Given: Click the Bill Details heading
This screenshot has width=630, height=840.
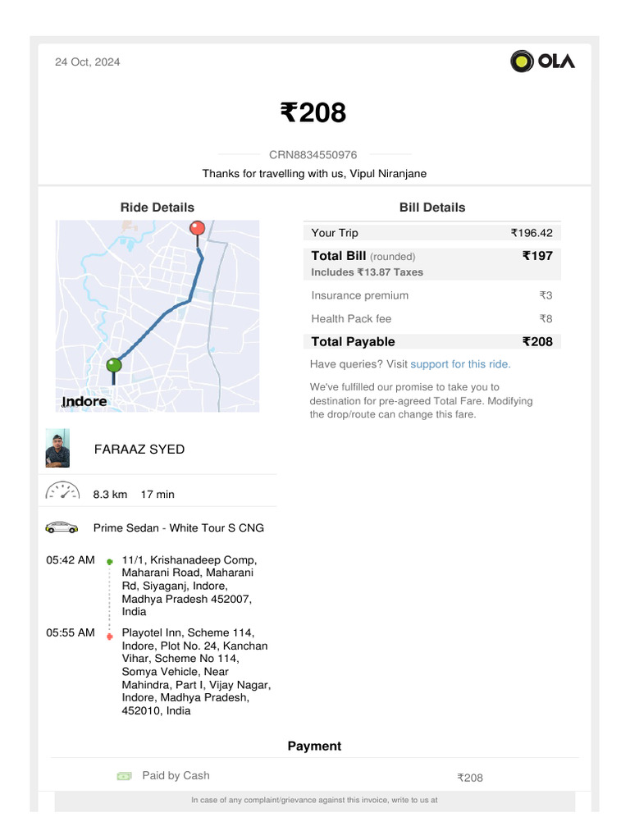Looking at the screenshot, I should coord(432,208).
